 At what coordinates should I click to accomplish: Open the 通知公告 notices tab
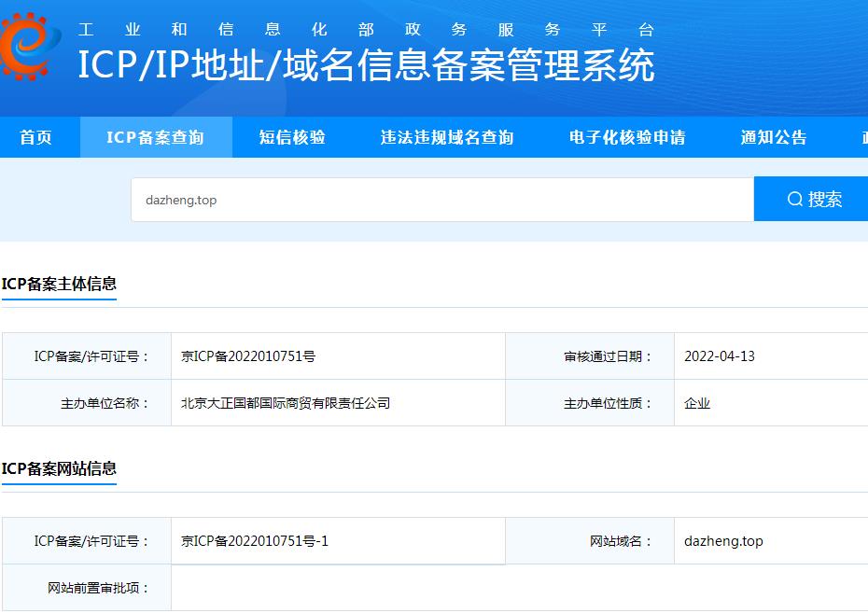pos(774,137)
